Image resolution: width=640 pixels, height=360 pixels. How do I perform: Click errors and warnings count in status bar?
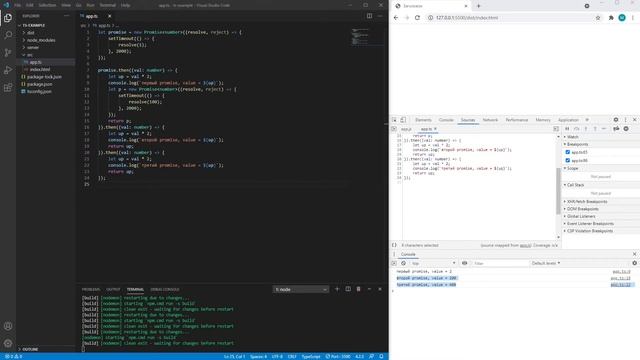tap(13, 356)
